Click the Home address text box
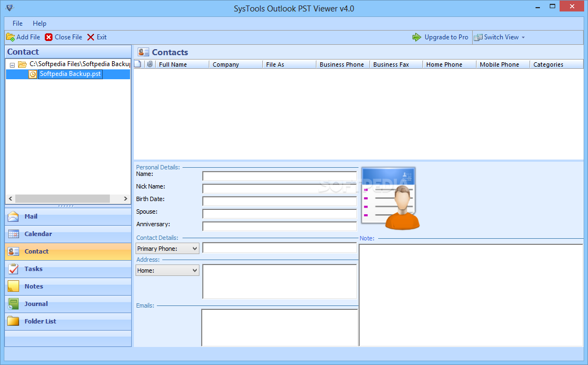The width and height of the screenshot is (588, 365). [x=279, y=282]
